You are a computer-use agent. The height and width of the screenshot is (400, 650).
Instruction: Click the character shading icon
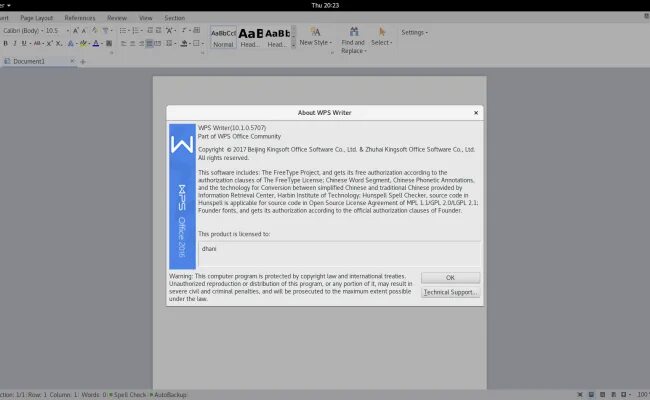click(109, 43)
